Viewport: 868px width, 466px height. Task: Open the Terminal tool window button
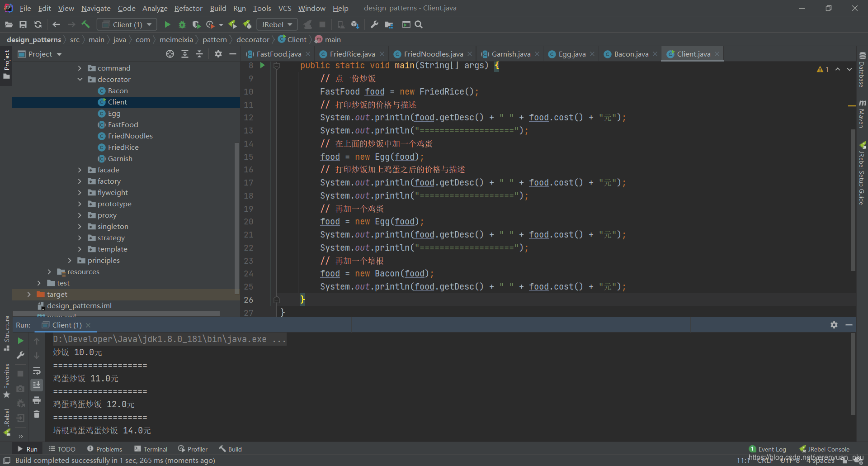tap(151, 449)
